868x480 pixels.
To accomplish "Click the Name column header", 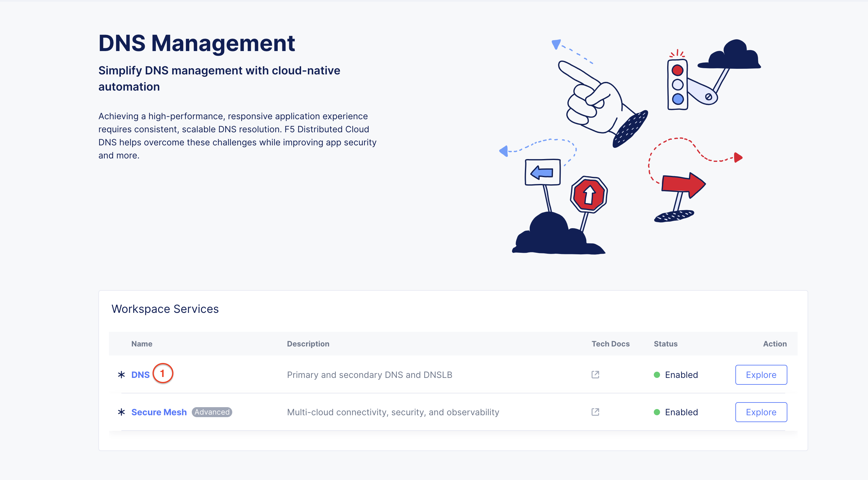I will 142,344.
